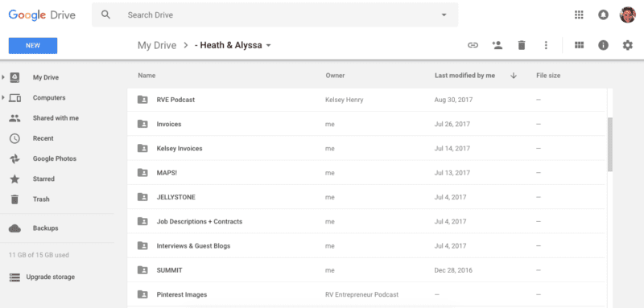Open Backups in sidebar
The image size is (644, 308).
[46, 228]
